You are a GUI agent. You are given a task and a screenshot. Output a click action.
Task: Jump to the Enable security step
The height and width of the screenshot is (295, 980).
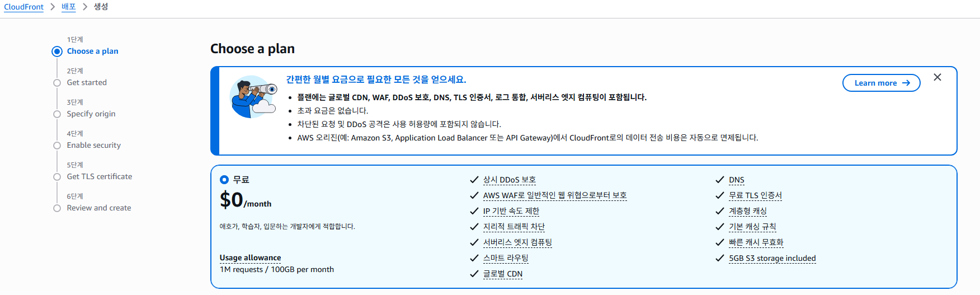pyautogui.click(x=94, y=145)
